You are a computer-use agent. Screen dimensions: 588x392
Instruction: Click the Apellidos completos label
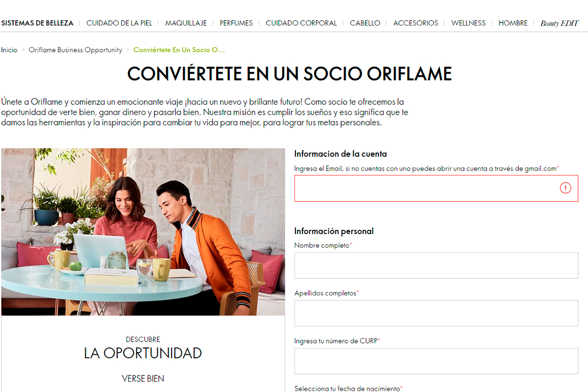[326, 293]
